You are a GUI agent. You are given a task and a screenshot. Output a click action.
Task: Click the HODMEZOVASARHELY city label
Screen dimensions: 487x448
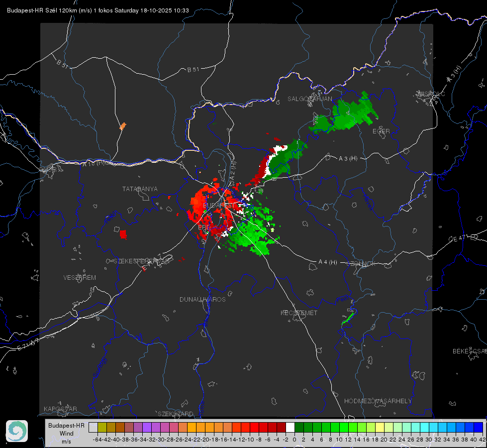point(378,401)
